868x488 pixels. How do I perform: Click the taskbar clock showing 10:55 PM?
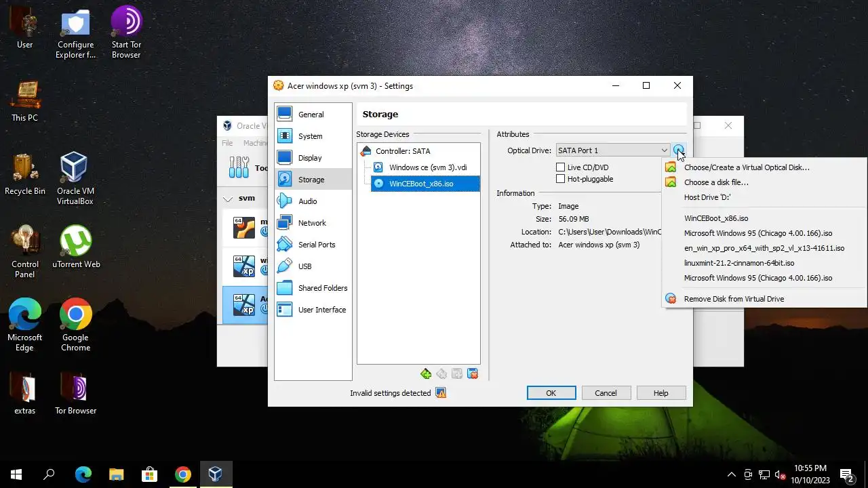point(810,474)
